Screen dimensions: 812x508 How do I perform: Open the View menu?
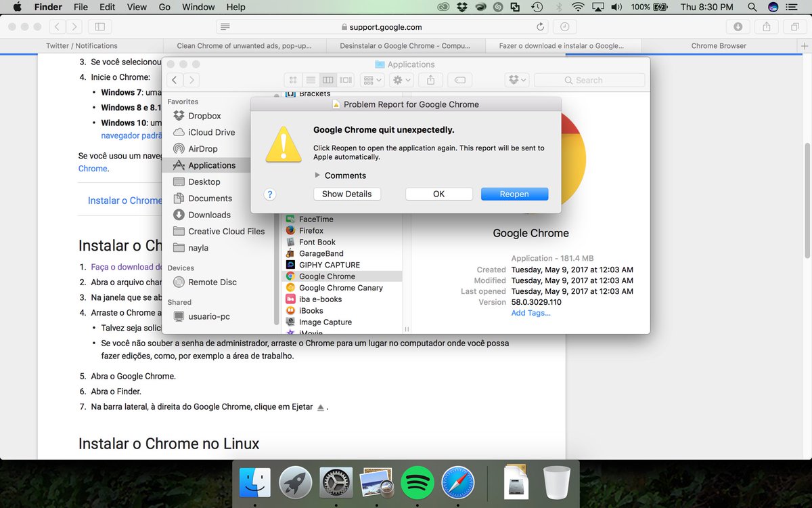tap(137, 7)
